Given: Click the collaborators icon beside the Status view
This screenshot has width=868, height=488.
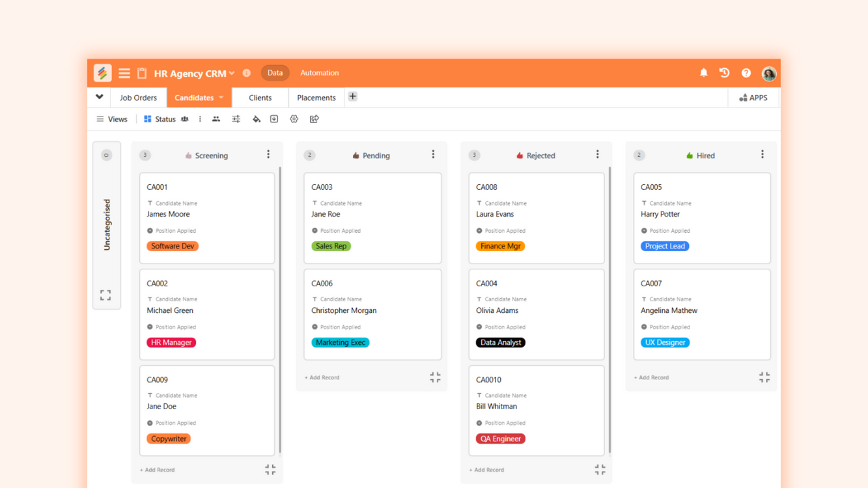Looking at the screenshot, I should 185,119.
